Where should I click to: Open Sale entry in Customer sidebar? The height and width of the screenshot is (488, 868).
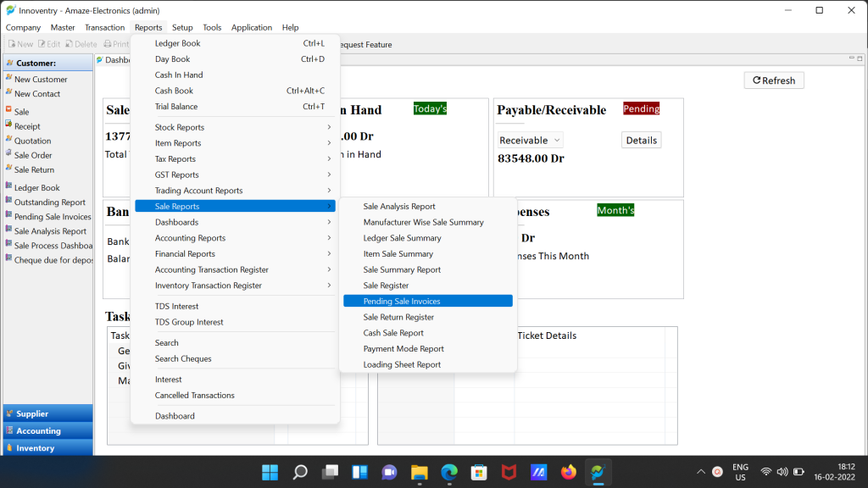pyautogui.click(x=21, y=112)
